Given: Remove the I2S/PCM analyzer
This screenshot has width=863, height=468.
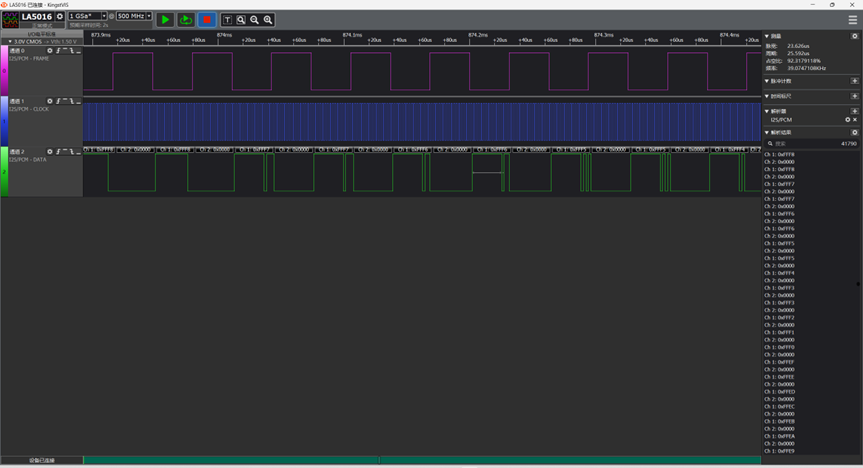Looking at the screenshot, I should 855,119.
